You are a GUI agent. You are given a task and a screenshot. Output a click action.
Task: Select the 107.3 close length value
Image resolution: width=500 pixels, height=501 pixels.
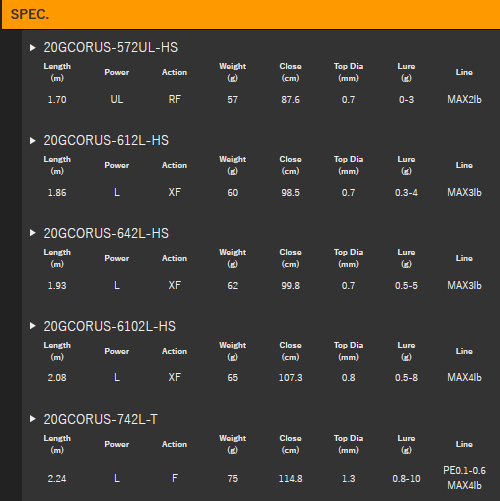290,378
